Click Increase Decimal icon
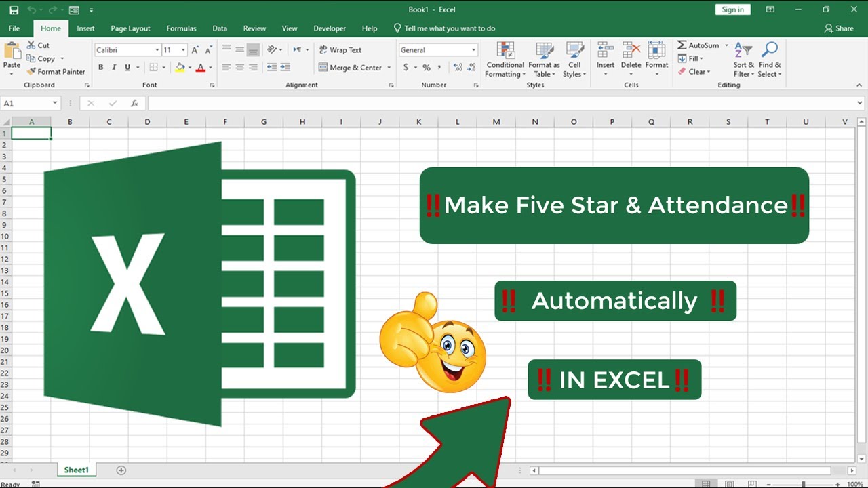The height and width of the screenshot is (488, 868). (x=458, y=67)
